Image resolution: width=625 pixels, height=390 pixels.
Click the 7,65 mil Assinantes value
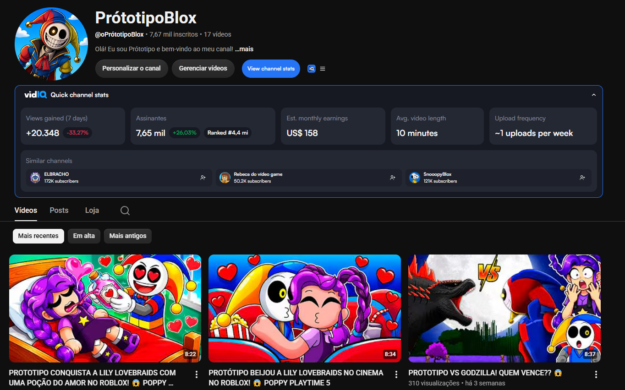pos(150,133)
